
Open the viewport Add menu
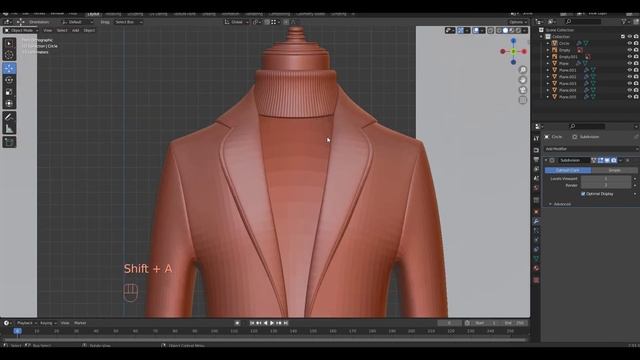(x=76, y=30)
